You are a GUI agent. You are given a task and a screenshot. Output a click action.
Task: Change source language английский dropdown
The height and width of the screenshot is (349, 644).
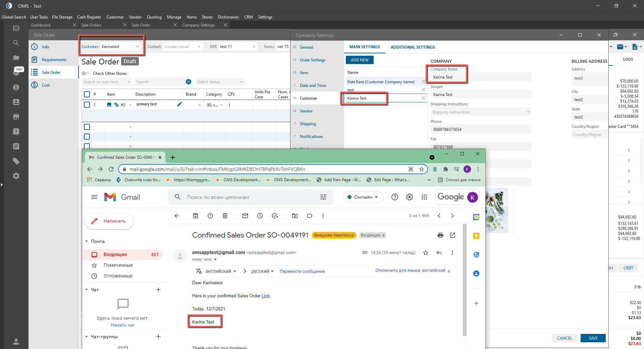click(x=221, y=271)
